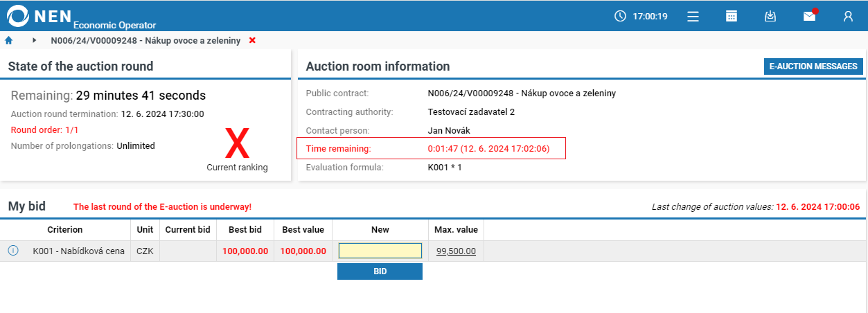The width and height of the screenshot is (868, 313).
Task: Click the 99,500.00 max value link
Action: pos(456,251)
